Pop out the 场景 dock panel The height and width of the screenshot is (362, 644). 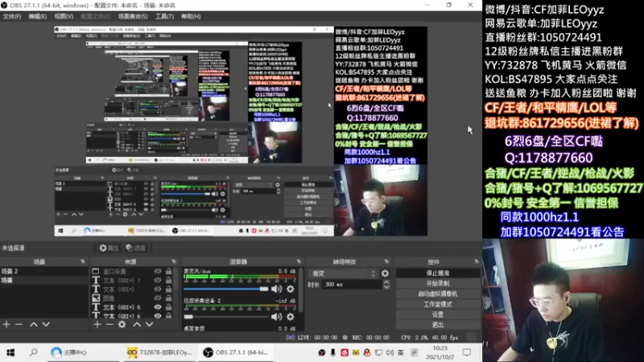[83, 261]
